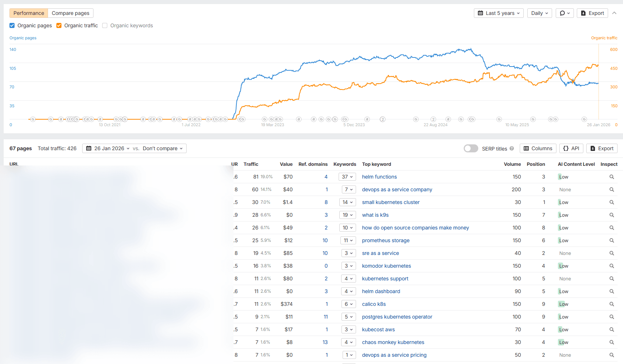The width and height of the screenshot is (623, 364).
Task: Inspect the kubernetes support row
Action: tap(612, 279)
